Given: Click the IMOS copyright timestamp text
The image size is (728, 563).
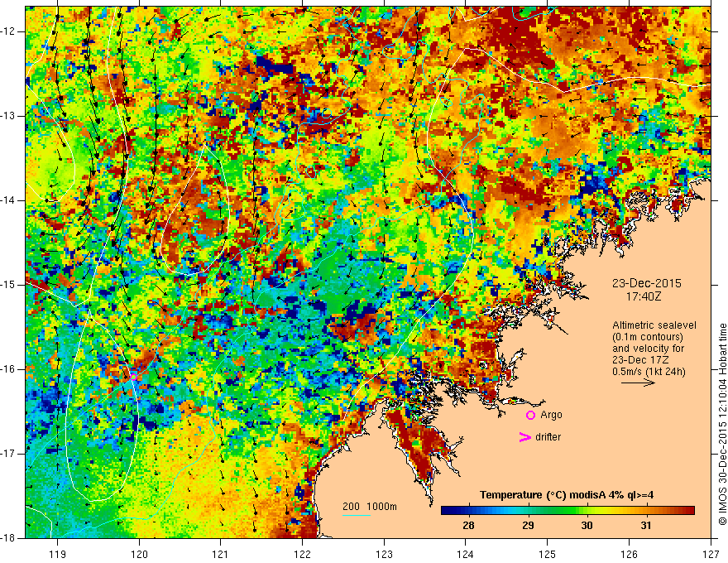Looking at the screenshot, I should 722,425.
